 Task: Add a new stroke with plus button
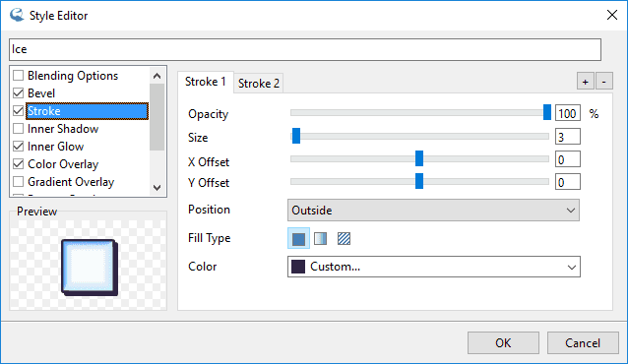585,82
